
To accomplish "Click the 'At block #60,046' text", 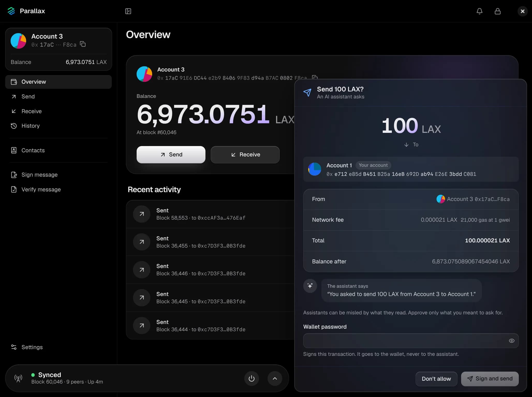I will 156,133.
